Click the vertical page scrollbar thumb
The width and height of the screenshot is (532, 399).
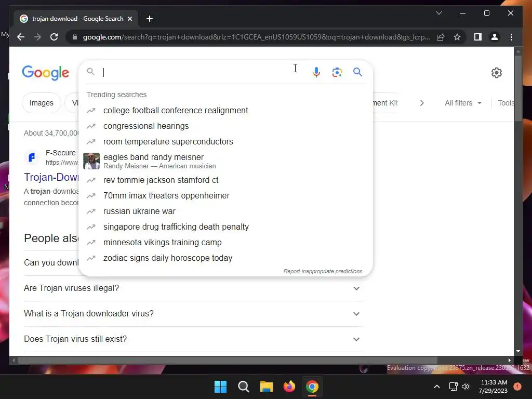518,87
